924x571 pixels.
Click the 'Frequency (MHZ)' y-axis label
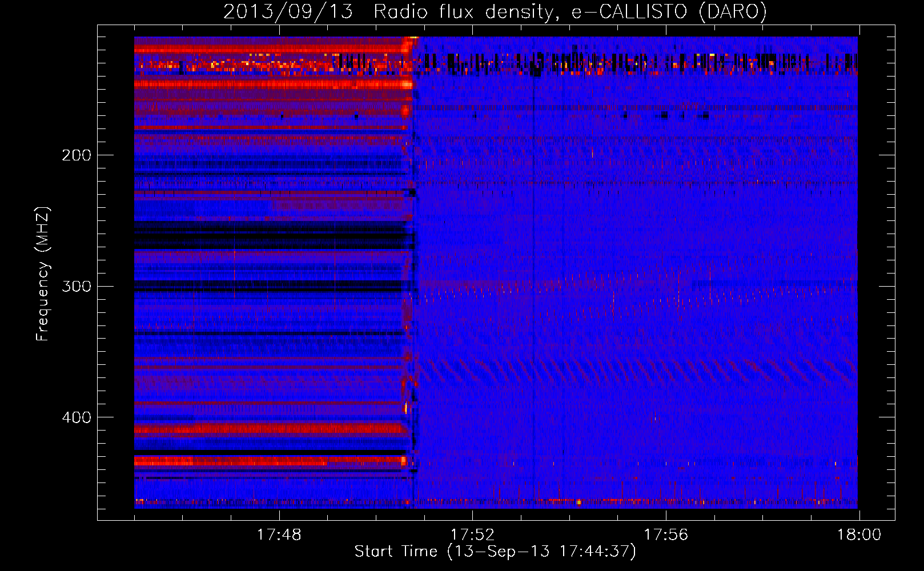(x=43, y=274)
